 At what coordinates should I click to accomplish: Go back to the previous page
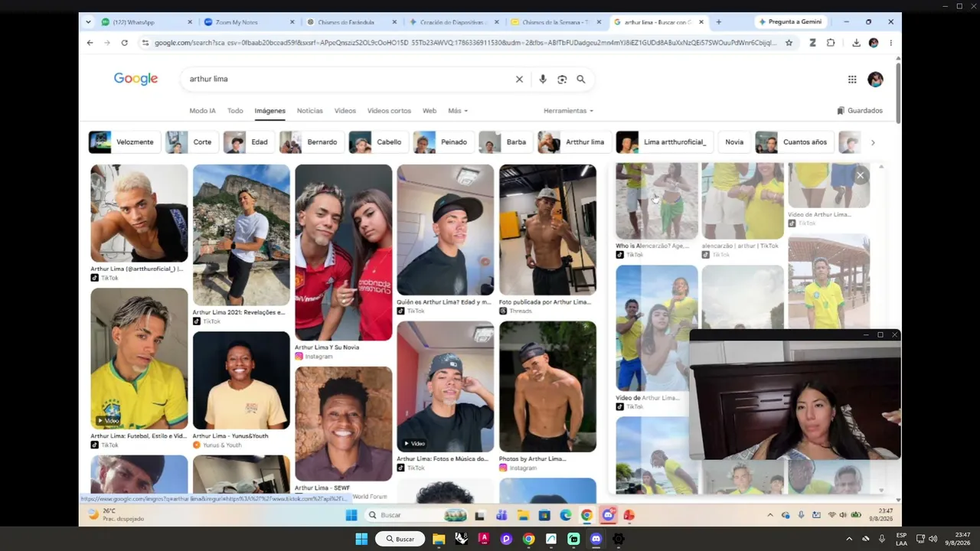pos(90,43)
